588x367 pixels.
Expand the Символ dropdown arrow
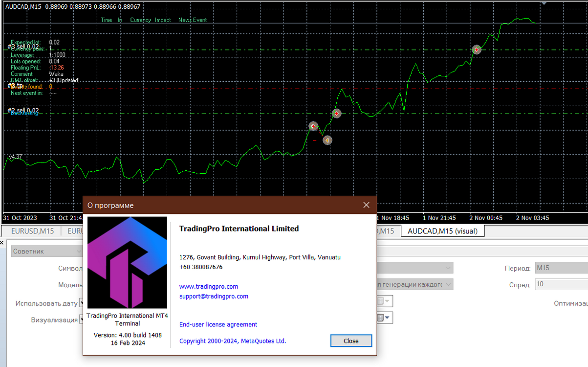coord(448,268)
